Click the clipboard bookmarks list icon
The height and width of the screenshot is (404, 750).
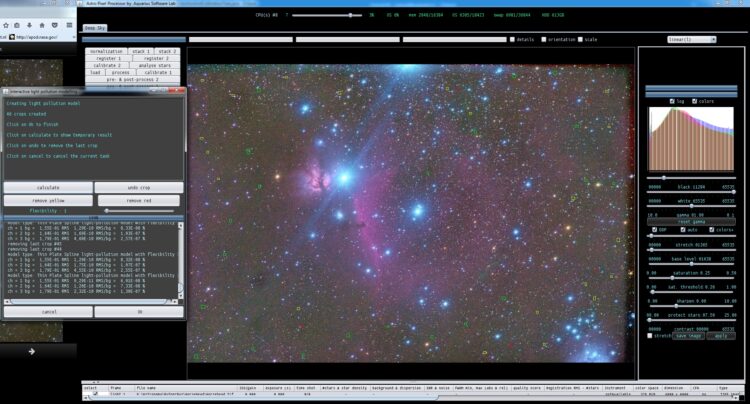coord(17,25)
